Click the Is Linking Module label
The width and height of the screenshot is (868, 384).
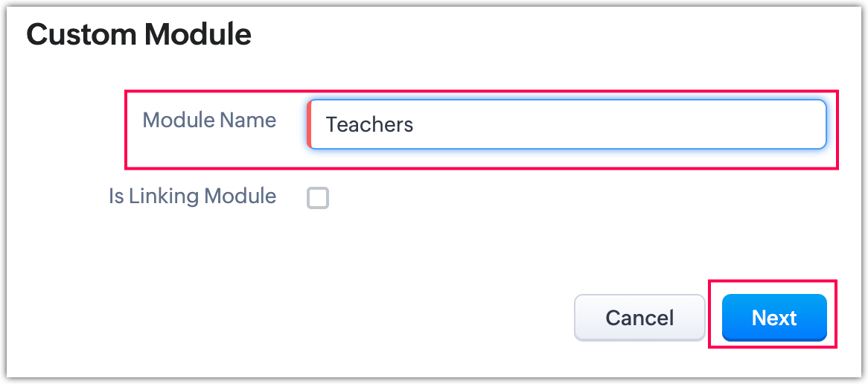193,196
